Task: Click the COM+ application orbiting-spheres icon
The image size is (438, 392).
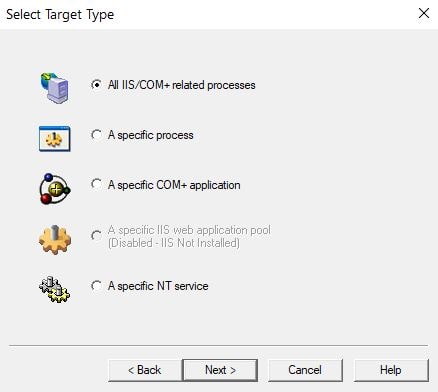Action: pos(55,189)
